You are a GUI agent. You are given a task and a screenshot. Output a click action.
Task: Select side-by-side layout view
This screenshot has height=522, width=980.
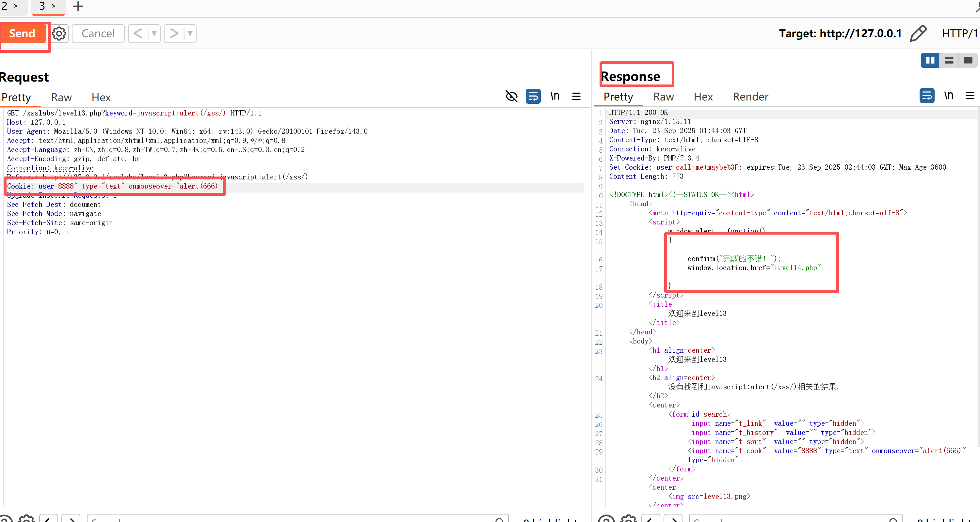(x=930, y=60)
